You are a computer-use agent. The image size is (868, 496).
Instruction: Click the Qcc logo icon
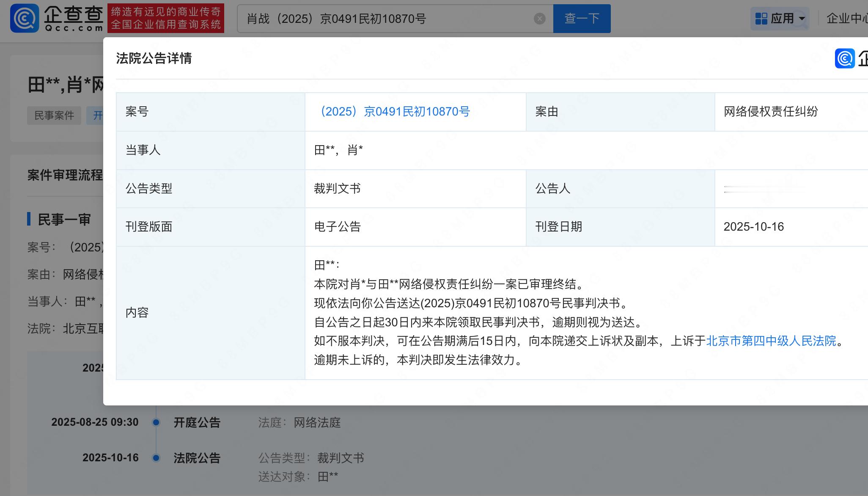click(25, 18)
